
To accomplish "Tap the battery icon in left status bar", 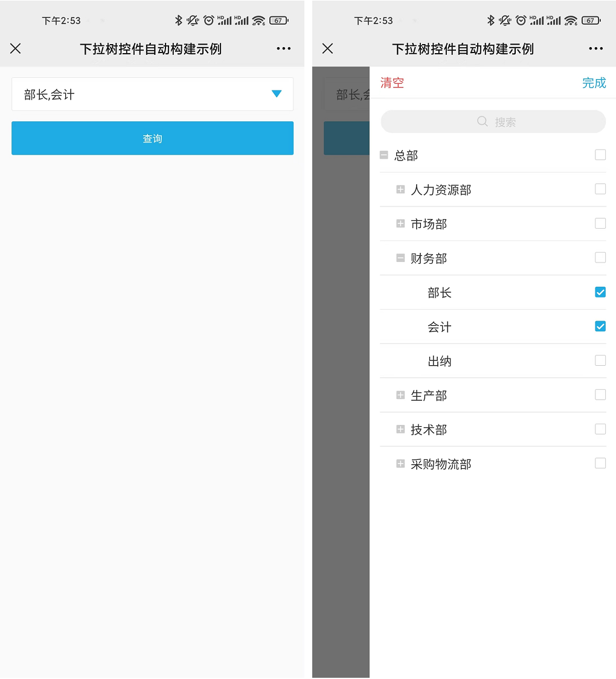I will pos(279,21).
